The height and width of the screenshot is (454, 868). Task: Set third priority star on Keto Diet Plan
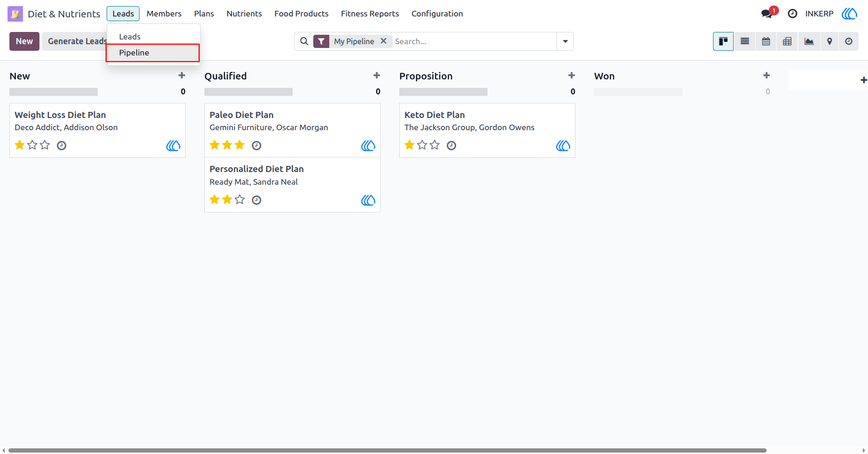pyautogui.click(x=434, y=145)
